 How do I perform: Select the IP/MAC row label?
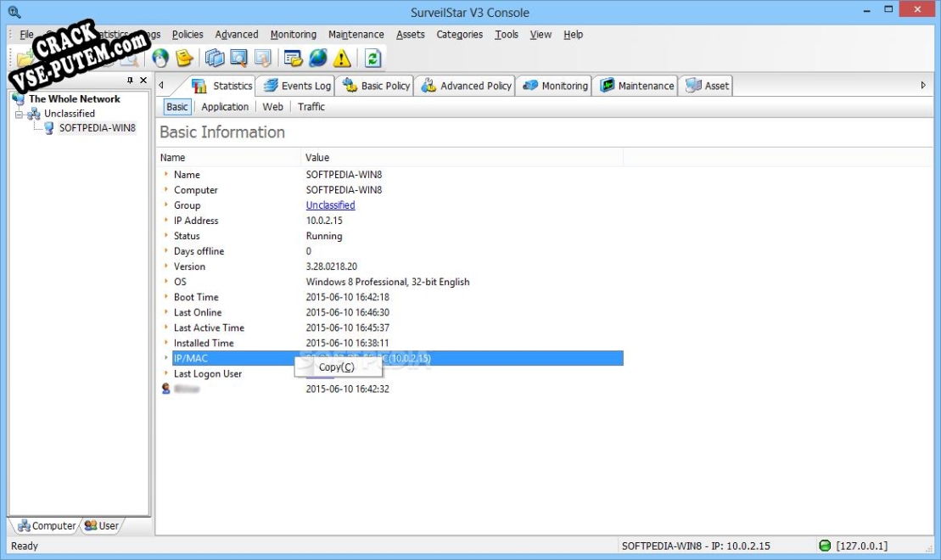click(x=191, y=358)
